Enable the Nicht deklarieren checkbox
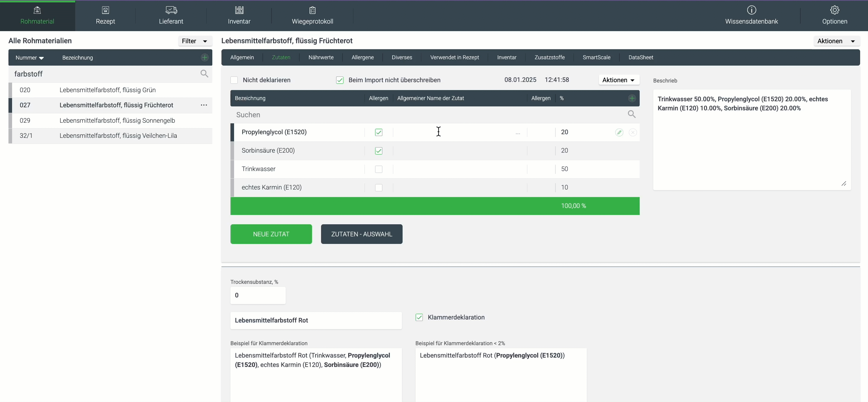Image resolution: width=868 pixels, height=402 pixels. [x=234, y=80]
